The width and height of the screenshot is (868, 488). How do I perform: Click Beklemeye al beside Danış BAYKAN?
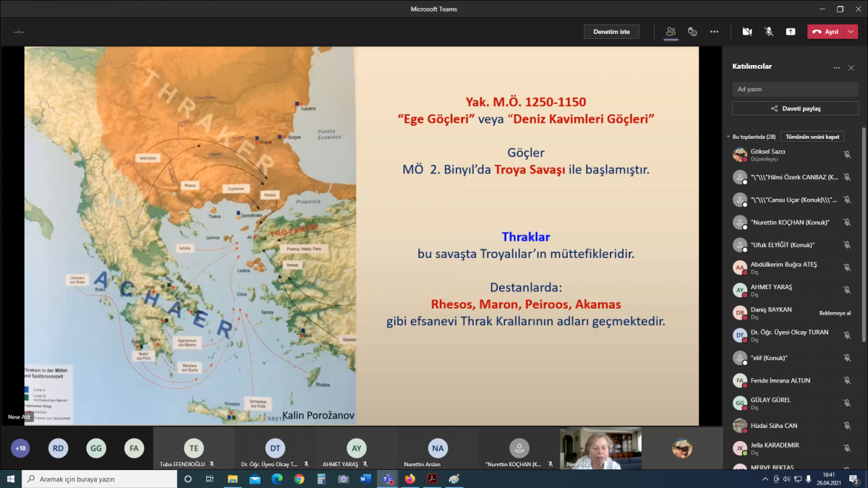(835, 313)
